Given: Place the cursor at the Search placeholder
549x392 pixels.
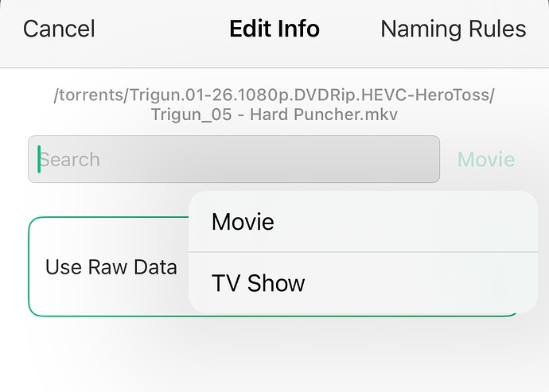Looking at the screenshot, I should coord(70,159).
